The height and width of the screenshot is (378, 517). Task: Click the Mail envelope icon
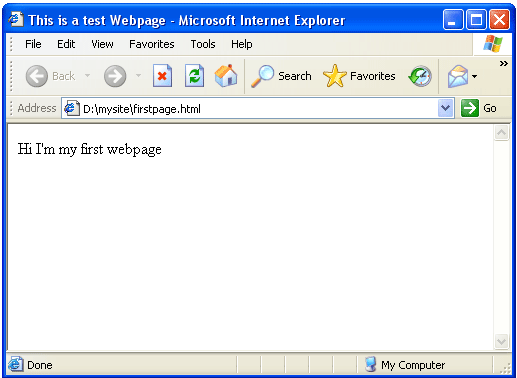pos(457,76)
